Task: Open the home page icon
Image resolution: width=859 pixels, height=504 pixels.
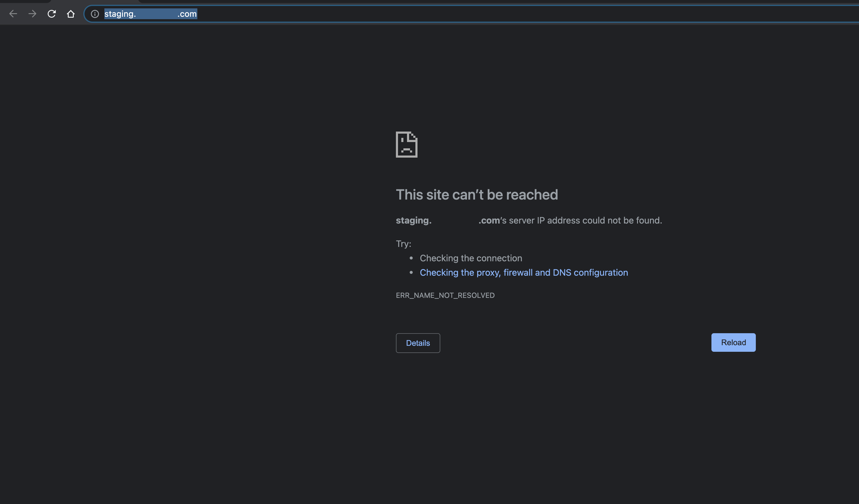Action: click(70, 14)
